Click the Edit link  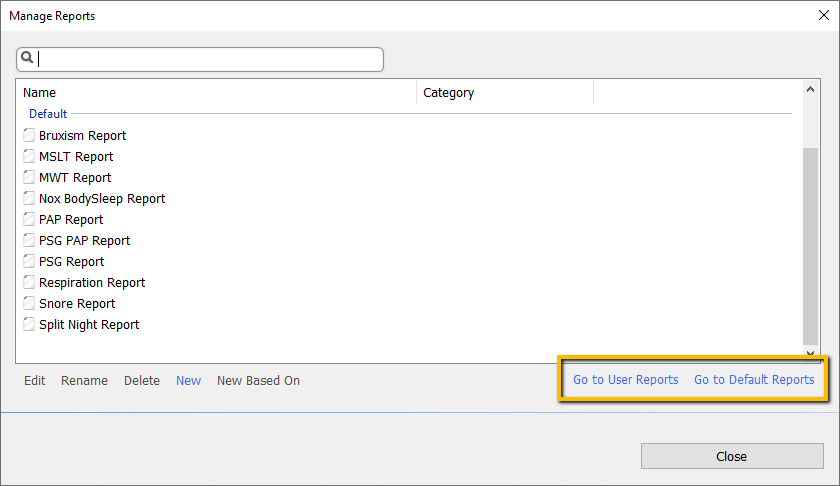(34, 380)
